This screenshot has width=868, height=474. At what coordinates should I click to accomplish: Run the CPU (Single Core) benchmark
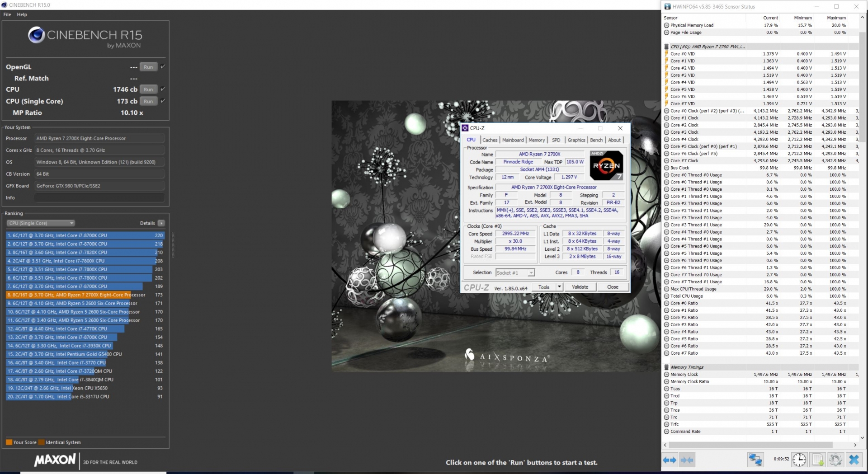coord(148,101)
